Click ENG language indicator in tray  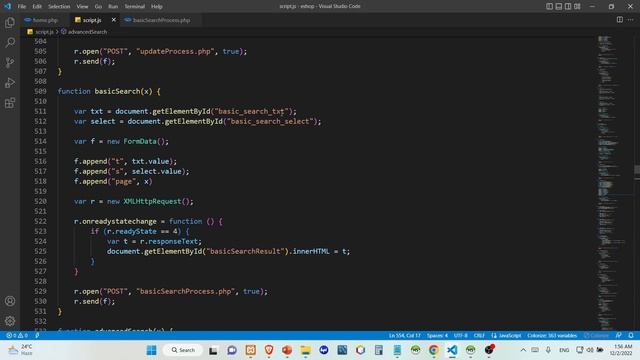click(564, 350)
